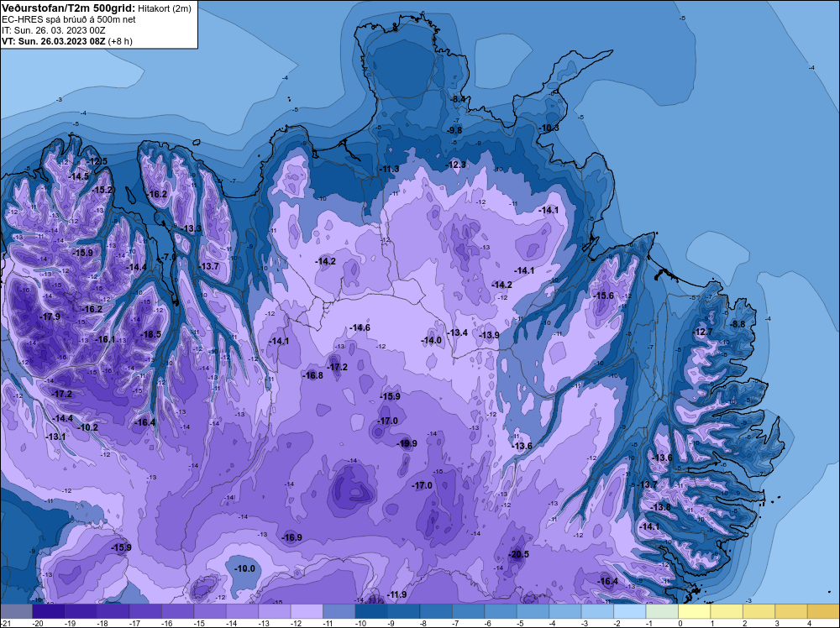Pick the -10.0 temperature value

pos(245,568)
